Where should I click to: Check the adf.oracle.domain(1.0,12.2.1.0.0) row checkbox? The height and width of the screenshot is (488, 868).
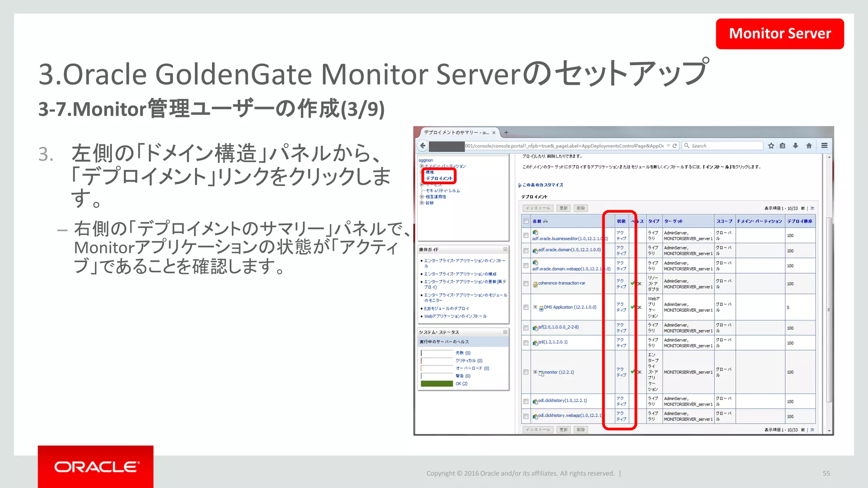tap(526, 250)
